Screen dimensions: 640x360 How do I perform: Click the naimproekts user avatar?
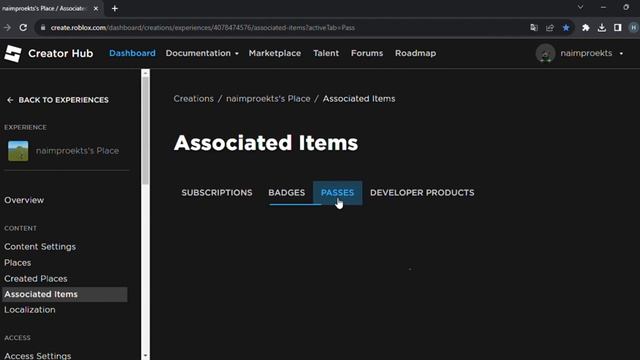(545, 53)
